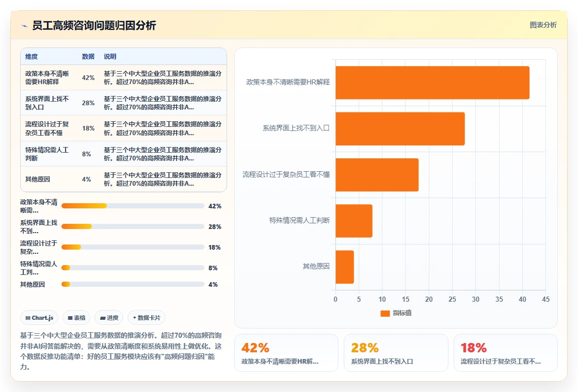
Task: Click the 28% data card
Action: 396,353
